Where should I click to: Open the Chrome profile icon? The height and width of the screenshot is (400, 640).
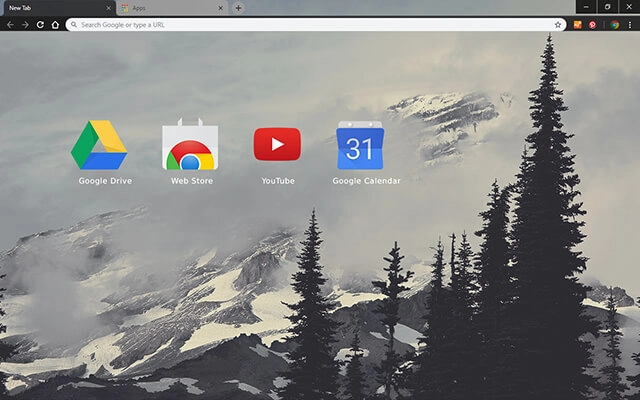(x=615, y=25)
